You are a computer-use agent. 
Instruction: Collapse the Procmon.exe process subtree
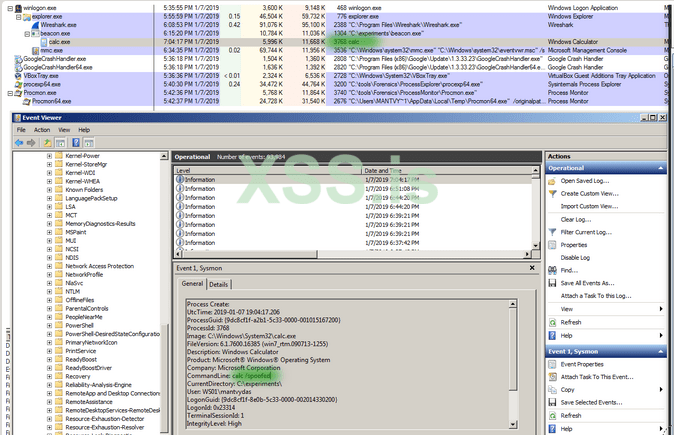(10, 93)
